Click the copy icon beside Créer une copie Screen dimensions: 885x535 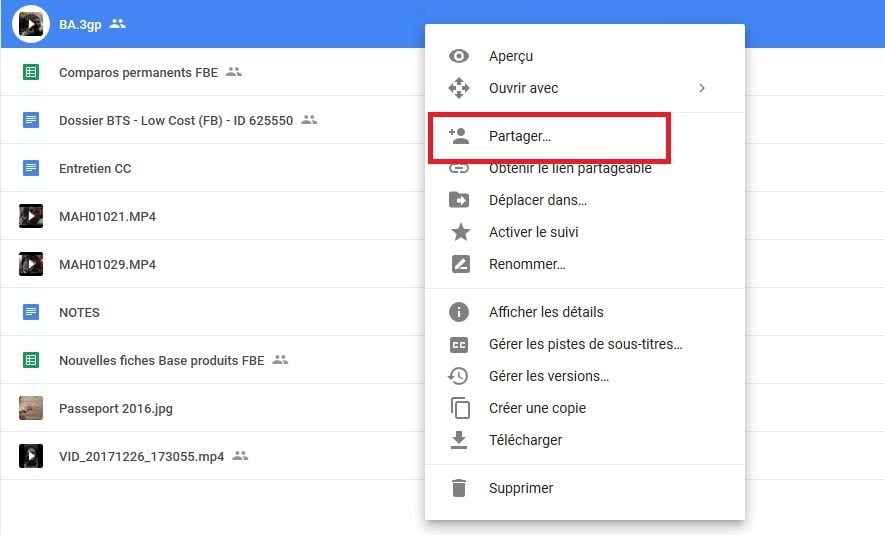point(460,408)
